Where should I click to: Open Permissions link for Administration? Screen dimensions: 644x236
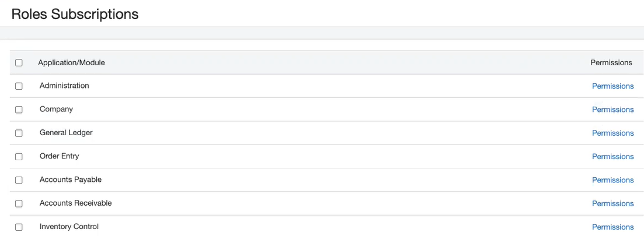click(612, 86)
